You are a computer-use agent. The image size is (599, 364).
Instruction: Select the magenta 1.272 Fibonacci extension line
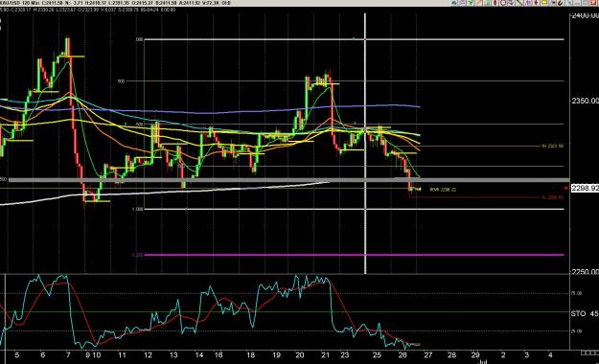pyautogui.click(x=354, y=255)
